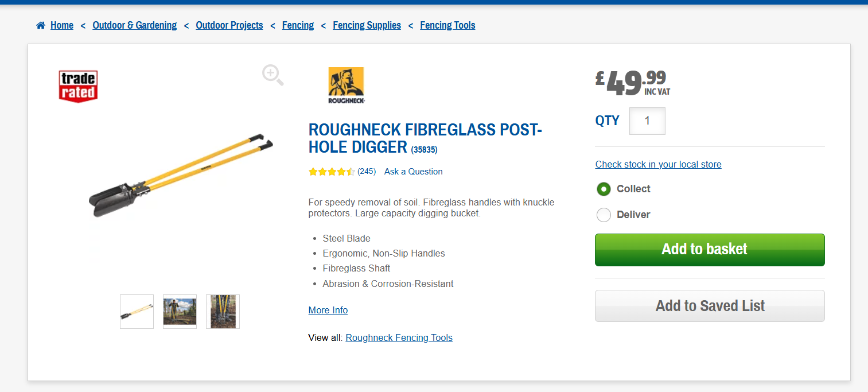Open the Ask a Question link
The height and width of the screenshot is (392, 868).
(x=413, y=172)
